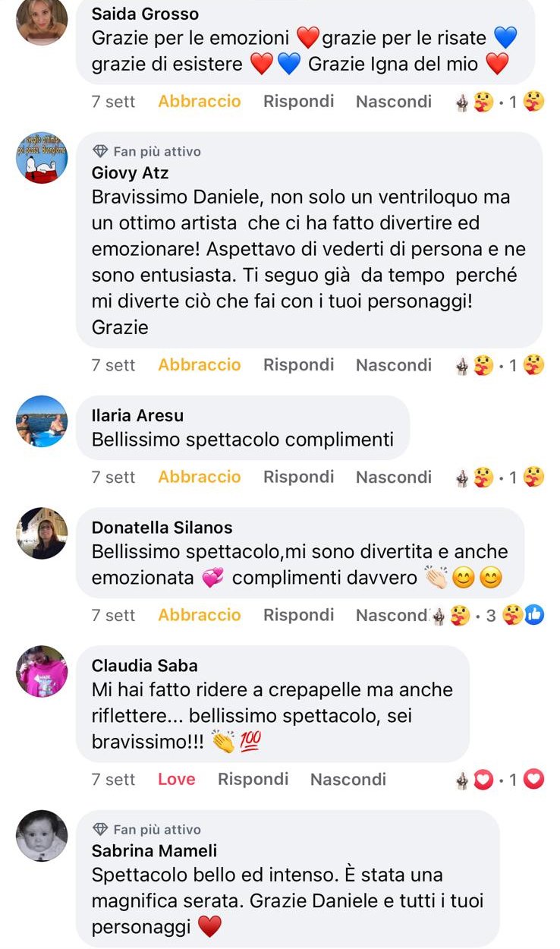Reply to Giovy Atz's comment
Image resolution: width=560 pixels, height=949 pixels.
pyautogui.click(x=299, y=365)
